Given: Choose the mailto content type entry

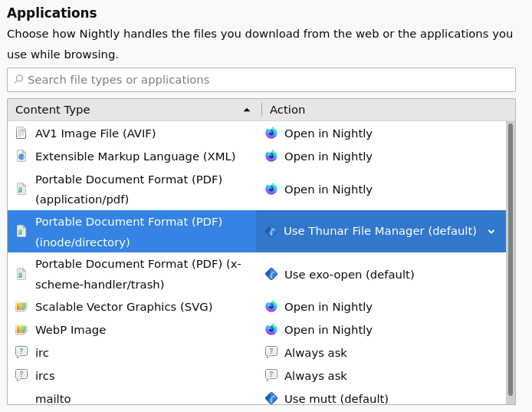Looking at the screenshot, I should (x=53, y=398).
